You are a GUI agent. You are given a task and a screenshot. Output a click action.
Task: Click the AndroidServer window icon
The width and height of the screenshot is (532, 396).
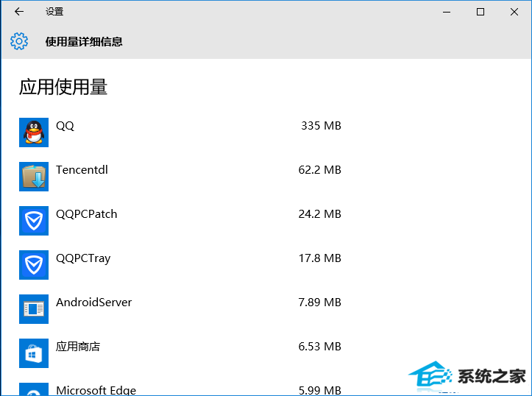34,309
